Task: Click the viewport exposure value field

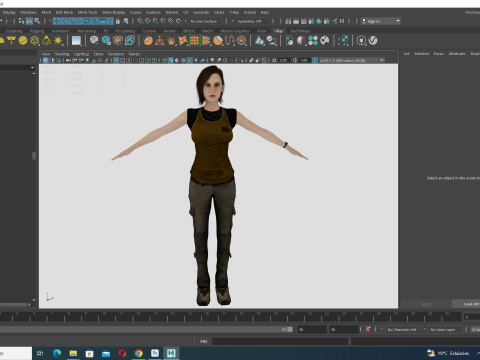Action: 283,60
